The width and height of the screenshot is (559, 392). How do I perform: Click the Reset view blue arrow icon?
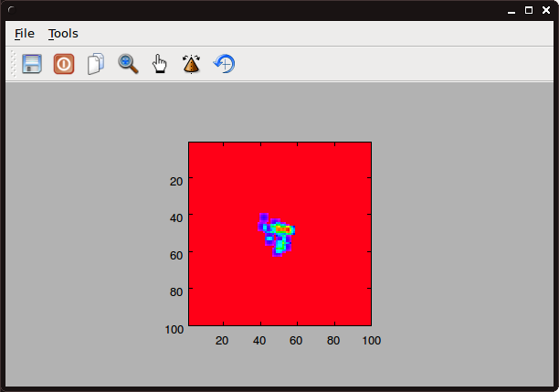click(224, 64)
